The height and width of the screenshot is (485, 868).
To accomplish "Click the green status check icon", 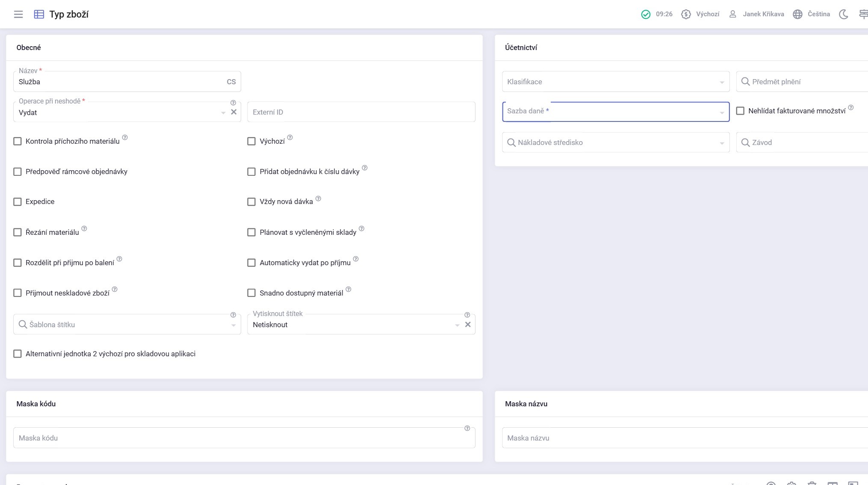I will pos(646,14).
